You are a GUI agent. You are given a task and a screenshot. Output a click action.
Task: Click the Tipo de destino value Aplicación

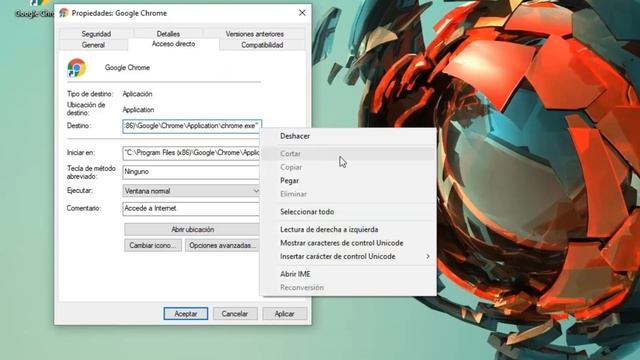(x=138, y=94)
